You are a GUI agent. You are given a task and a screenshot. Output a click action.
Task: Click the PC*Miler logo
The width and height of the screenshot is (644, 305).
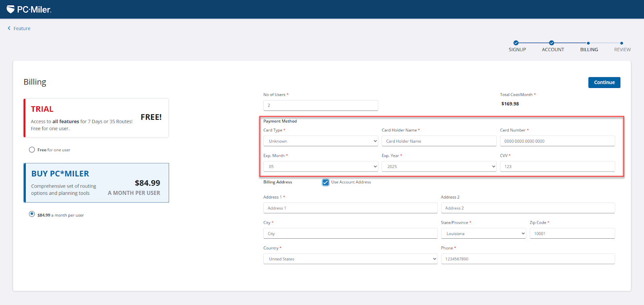[x=29, y=9]
